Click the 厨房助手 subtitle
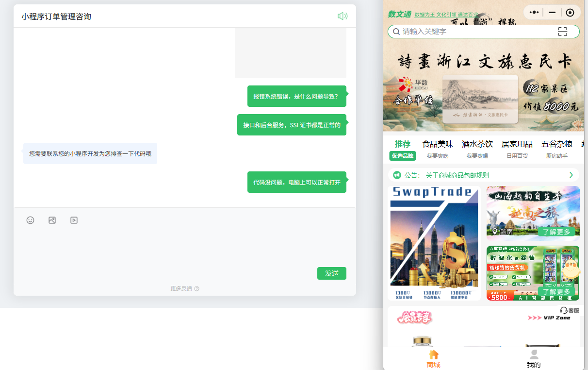Image resolution: width=588 pixels, height=370 pixels. tap(557, 156)
